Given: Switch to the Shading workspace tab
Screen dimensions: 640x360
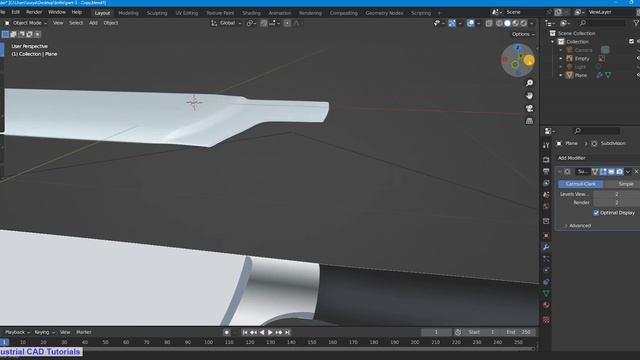Looking at the screenshot, I should coord(251,13).
